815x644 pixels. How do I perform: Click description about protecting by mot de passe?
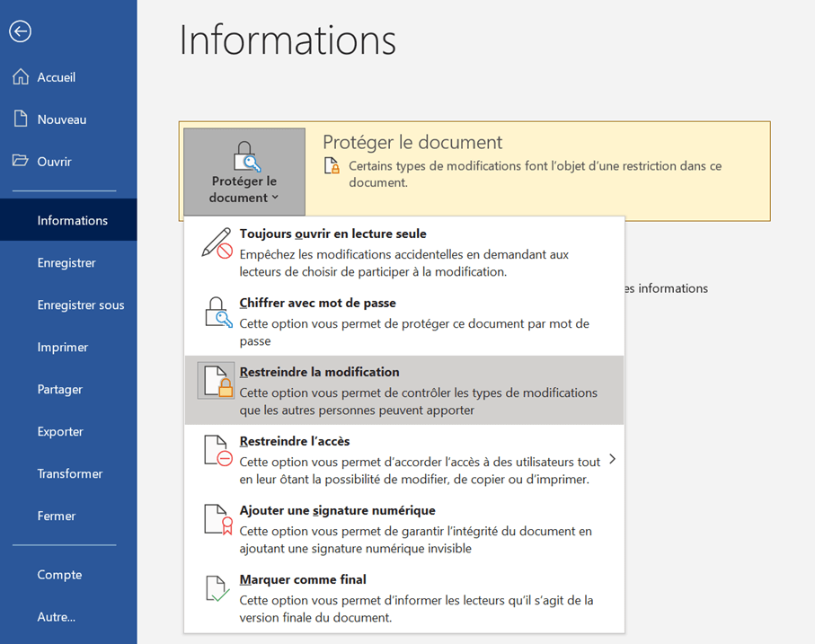click(414, 331)
